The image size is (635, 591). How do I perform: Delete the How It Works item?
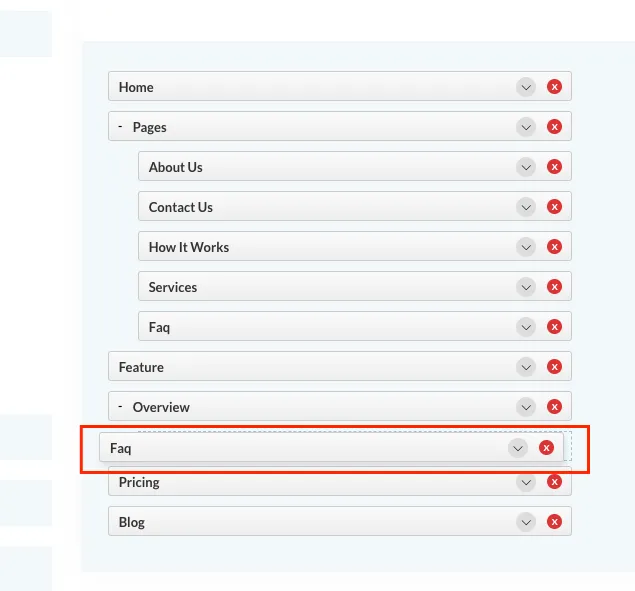(554, 247)
